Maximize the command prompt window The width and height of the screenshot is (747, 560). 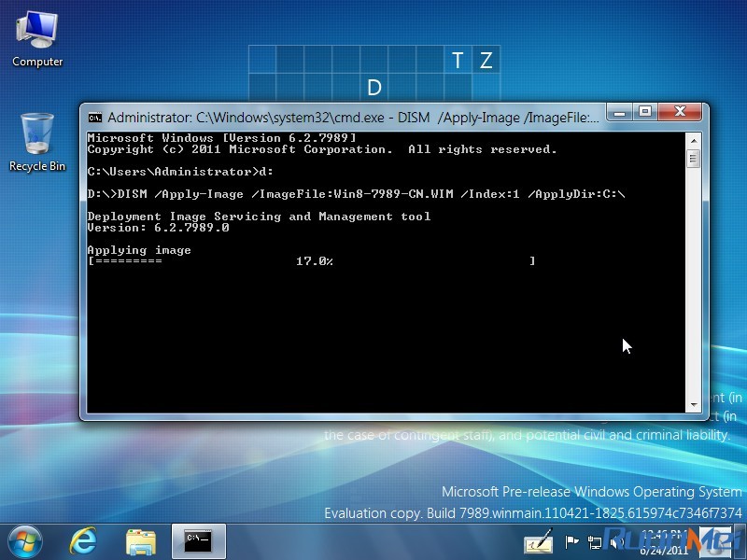pos(645,112)
